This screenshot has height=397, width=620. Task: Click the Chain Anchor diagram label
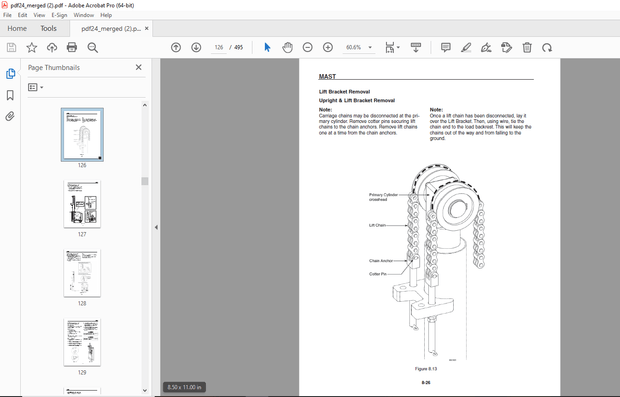(x=381, y=261)
